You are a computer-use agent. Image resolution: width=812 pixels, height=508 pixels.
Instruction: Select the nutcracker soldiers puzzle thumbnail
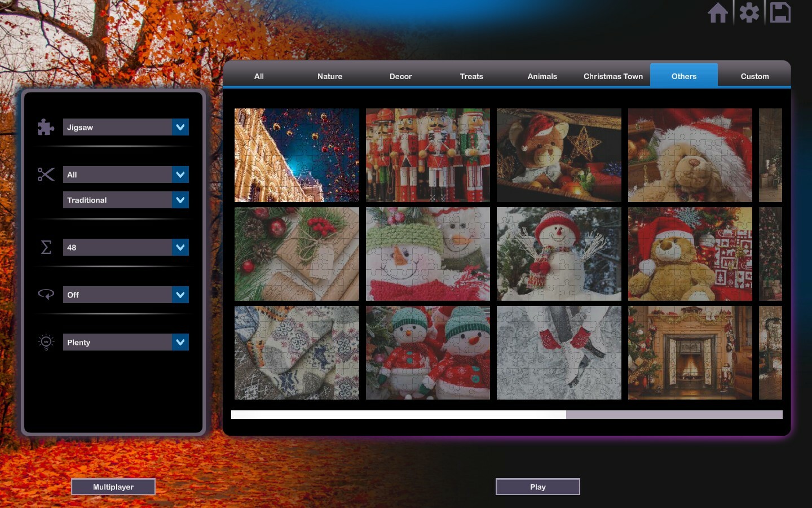[428, 155]
